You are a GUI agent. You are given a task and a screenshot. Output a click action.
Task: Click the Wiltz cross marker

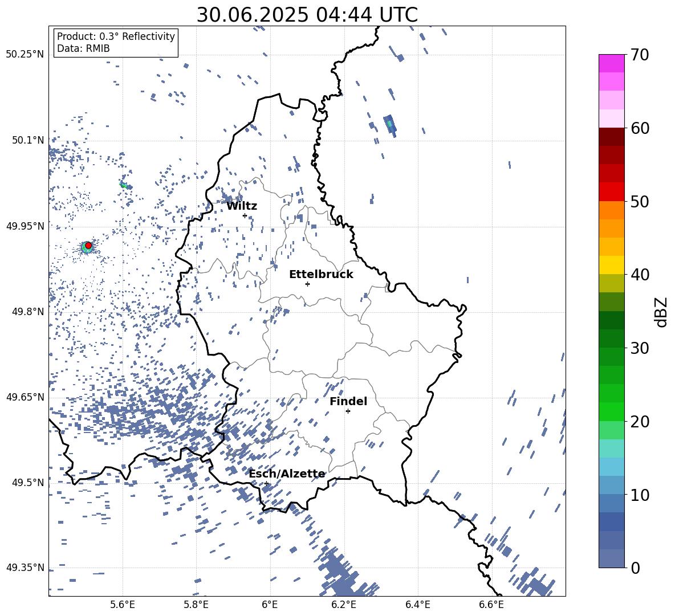245,215
